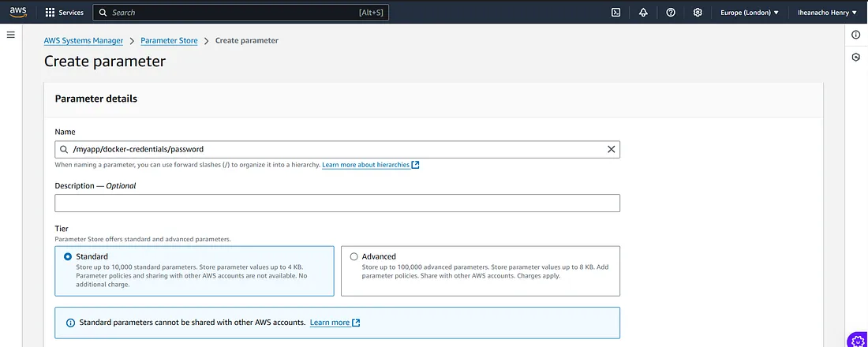The height and width of the screenshot is (347, 868).
Task: Click the Parameter details heading
Action: pos(96,99)
